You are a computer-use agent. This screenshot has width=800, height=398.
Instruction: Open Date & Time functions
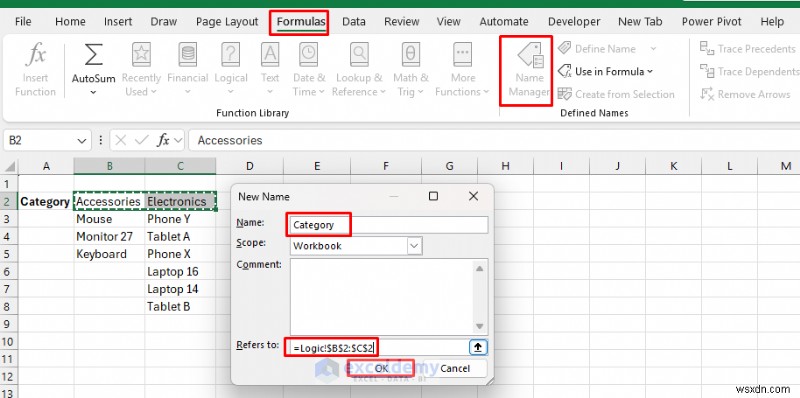[x=309, y=69]
